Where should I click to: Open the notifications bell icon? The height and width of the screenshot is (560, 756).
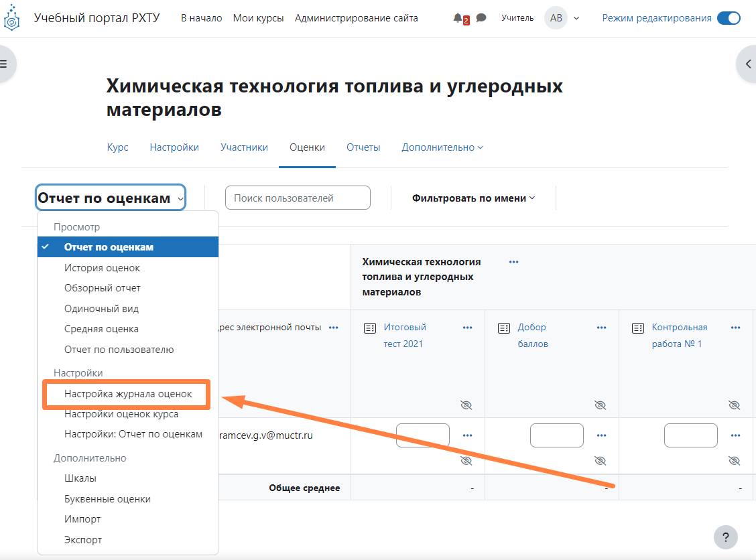click(x=458, y=18)
